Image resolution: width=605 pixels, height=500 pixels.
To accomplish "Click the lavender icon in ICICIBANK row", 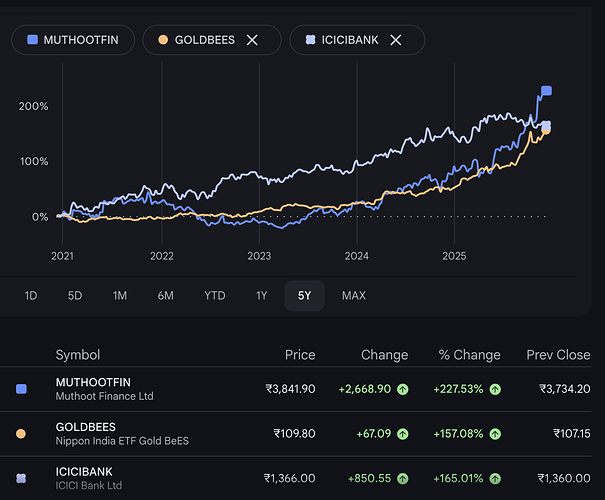I will click(x=21, y=478).
